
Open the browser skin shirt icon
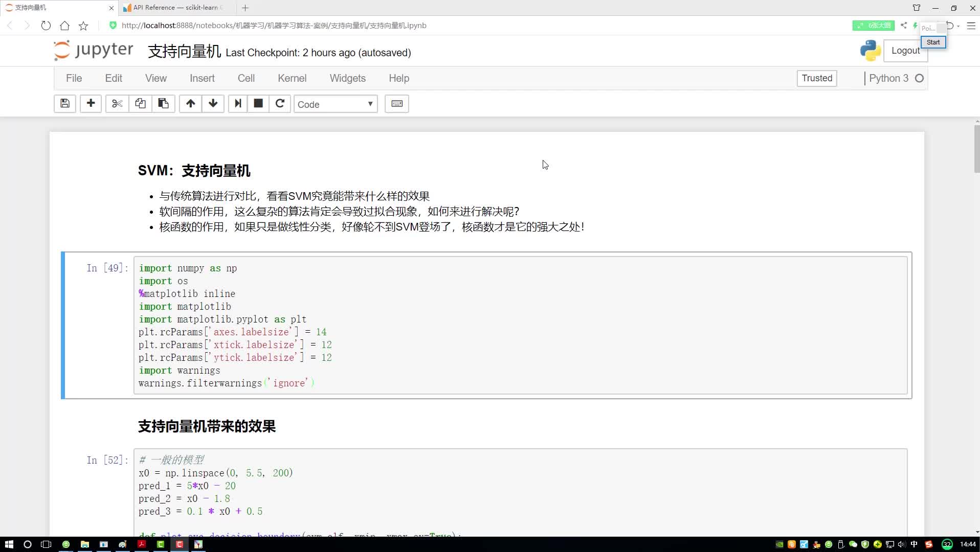pos(916,8)
